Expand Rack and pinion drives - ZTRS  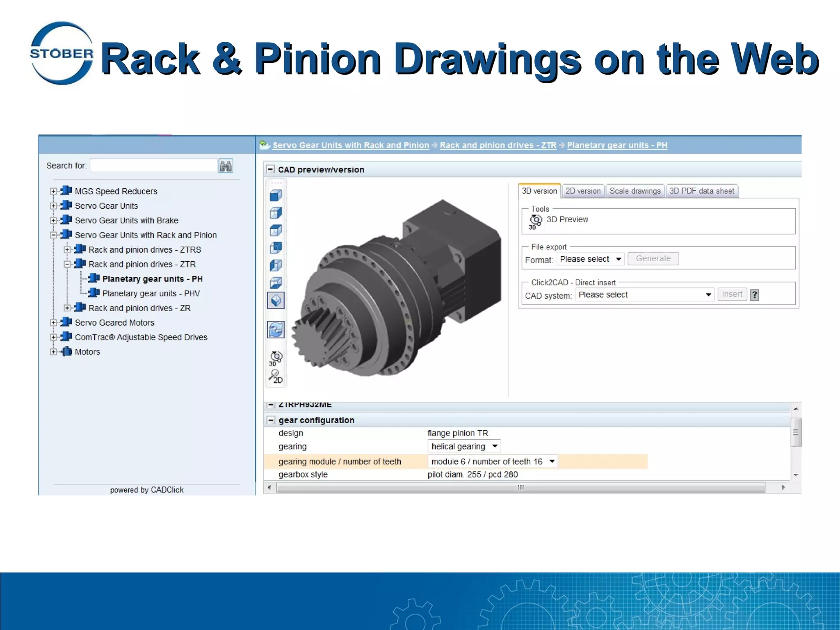pyautogui.click(x=67, y=250)
